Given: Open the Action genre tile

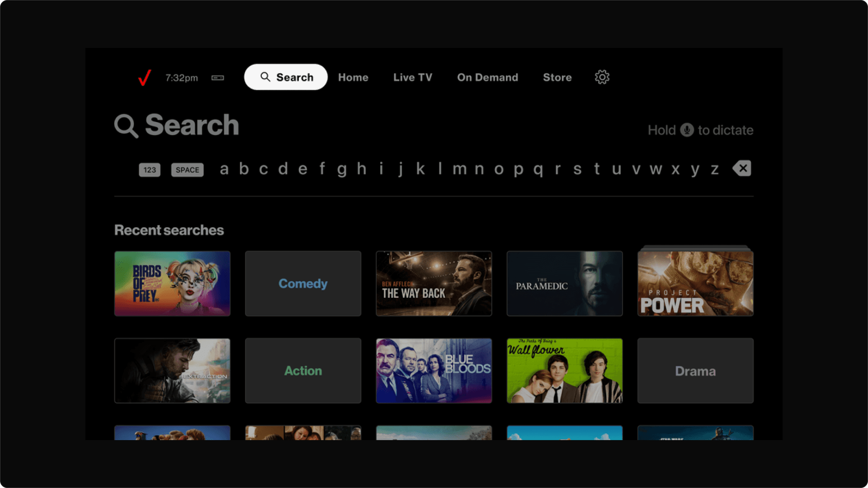Looking at the screenshot, I should pos(303,371).
